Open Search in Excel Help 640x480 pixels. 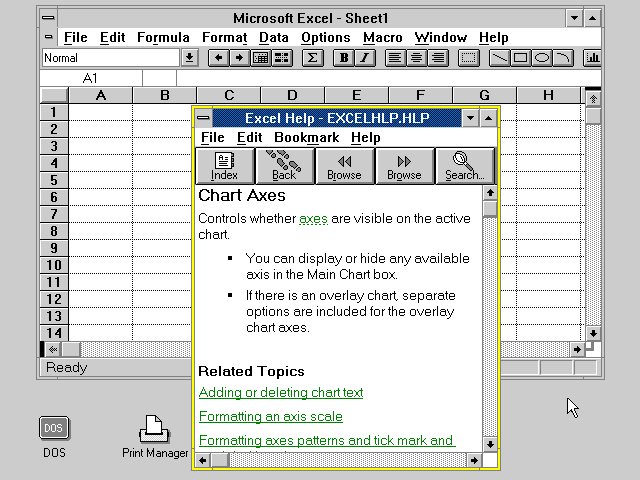(x=464, y=166)
